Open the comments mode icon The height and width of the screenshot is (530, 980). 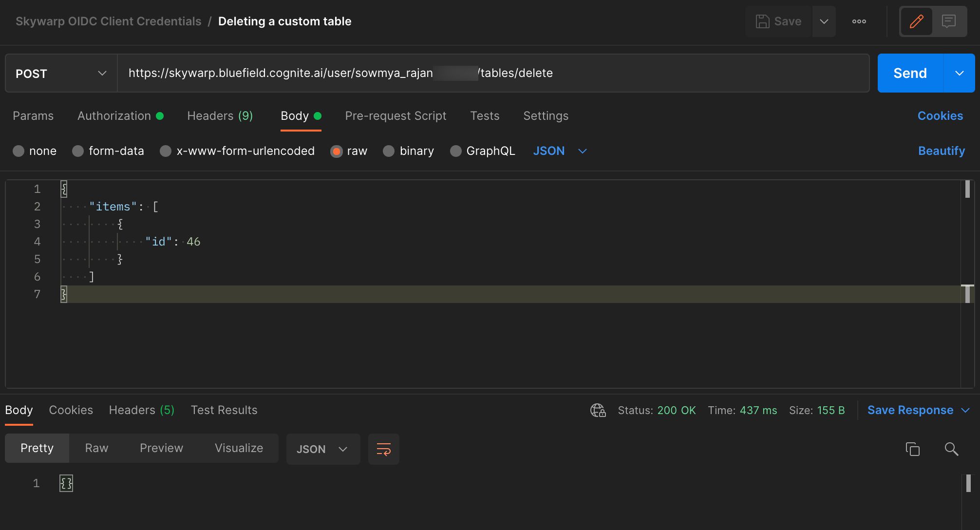(x=948, y=21)
